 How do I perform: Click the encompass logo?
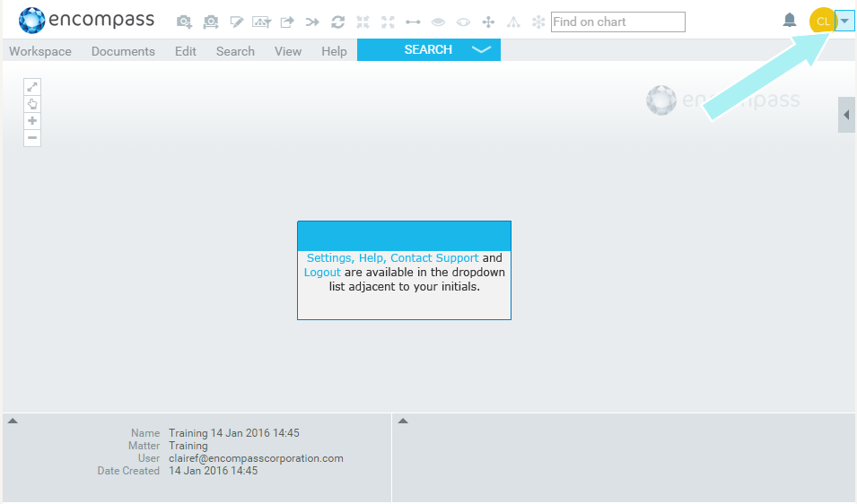[86, 21]
